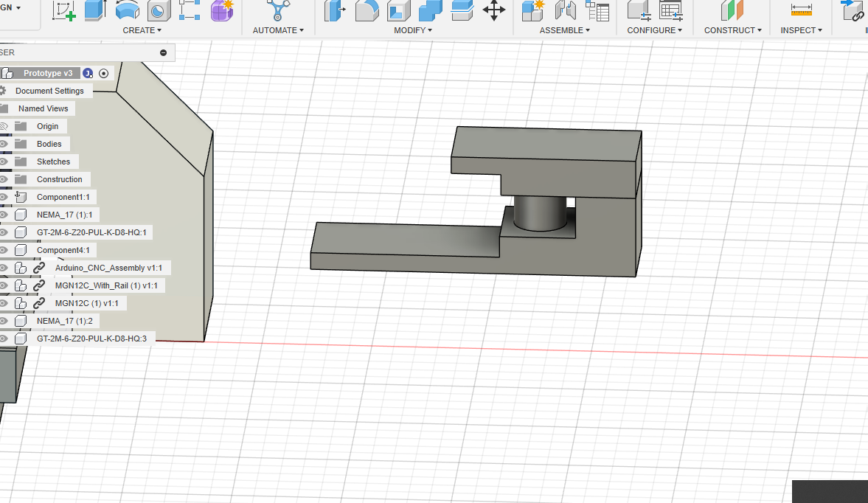Select the Create Sketch tool
The width and height of the screenshot is (868, 503).
point(63,10)
